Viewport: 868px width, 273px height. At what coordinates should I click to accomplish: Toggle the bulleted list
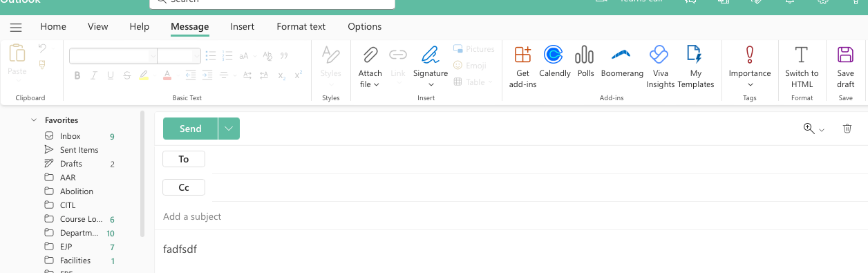tap(211, 56)
